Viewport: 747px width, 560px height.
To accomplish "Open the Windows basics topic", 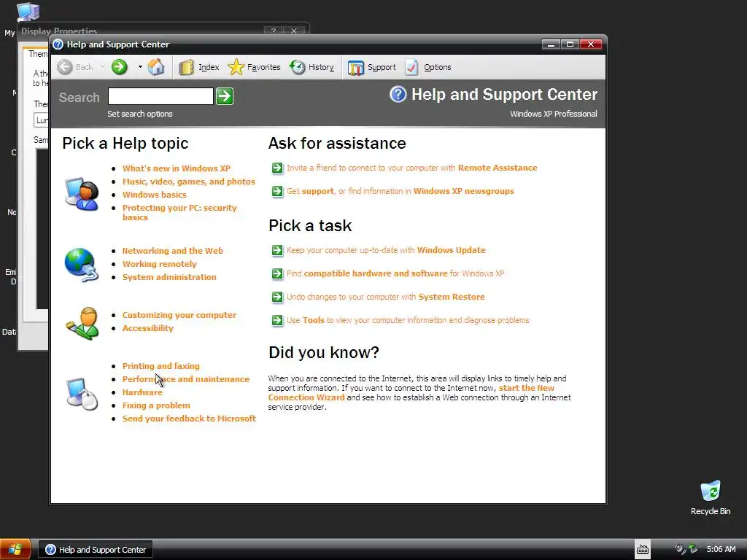I will 155,195.
